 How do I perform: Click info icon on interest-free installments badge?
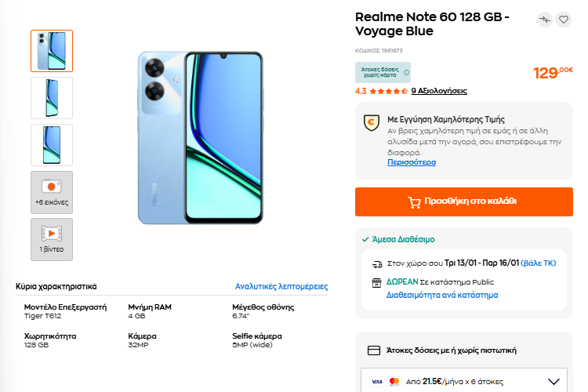coord(406,73)
